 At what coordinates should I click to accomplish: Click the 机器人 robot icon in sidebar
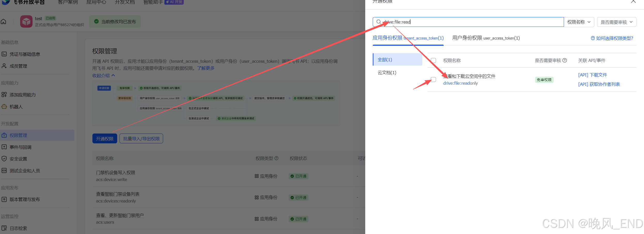[4, 107]
